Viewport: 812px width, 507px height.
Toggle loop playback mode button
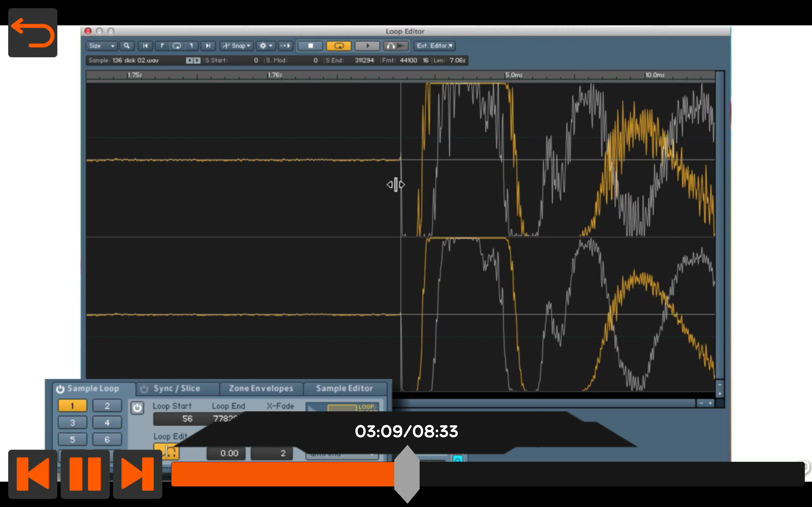(338, 46)
